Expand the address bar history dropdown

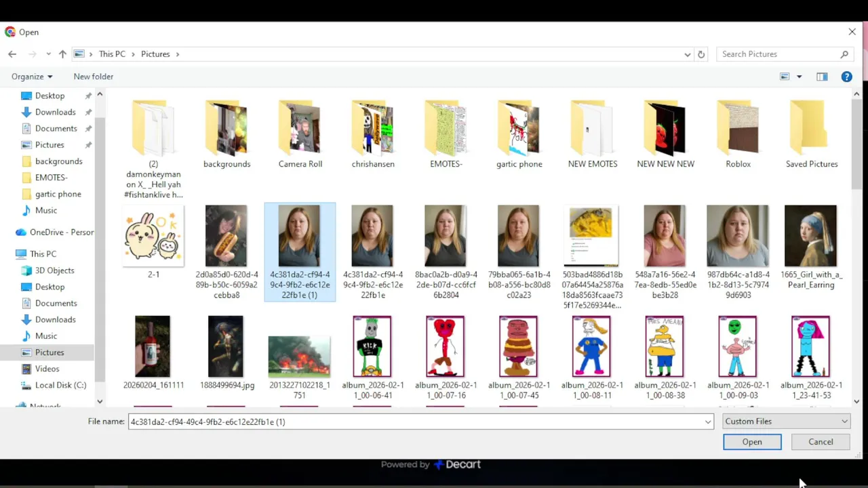click(x=687, y=54)
